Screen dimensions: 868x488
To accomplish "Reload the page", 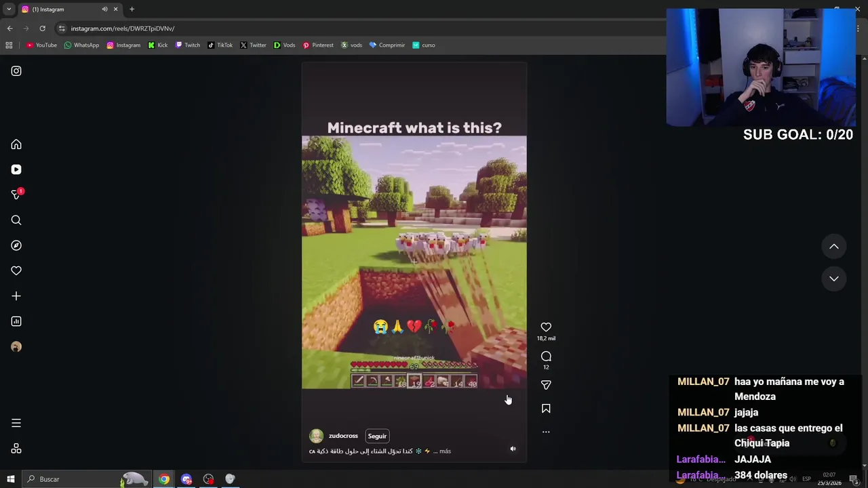I will coord(42,28).
